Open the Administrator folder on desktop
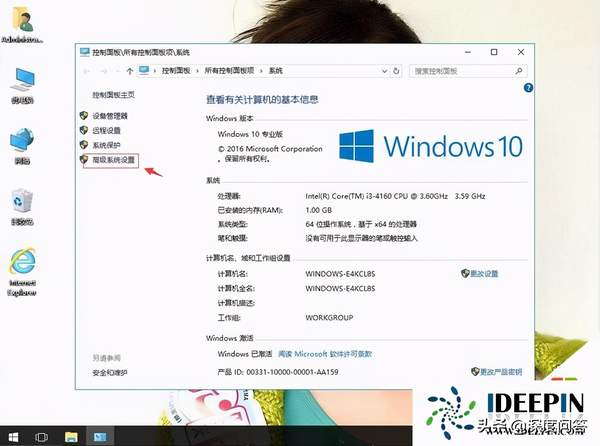The image size is (600, 446). (21, 22)
